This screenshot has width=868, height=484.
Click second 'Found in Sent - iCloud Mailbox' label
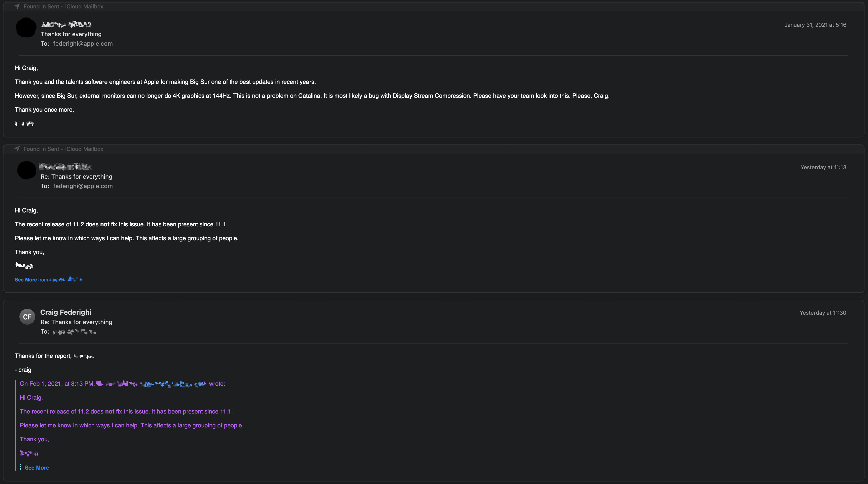63,149
